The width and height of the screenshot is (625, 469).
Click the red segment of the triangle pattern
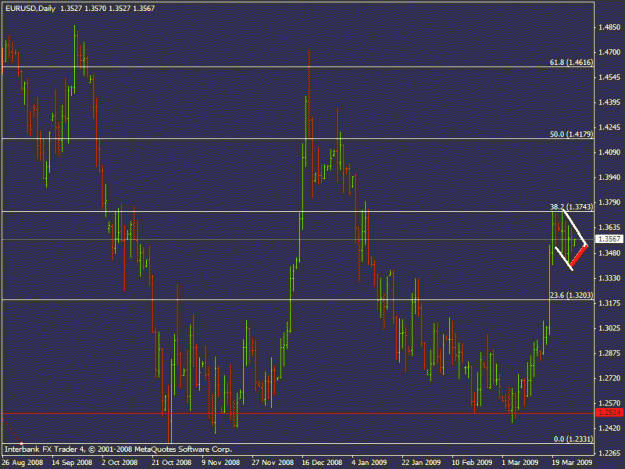[579, 255]
